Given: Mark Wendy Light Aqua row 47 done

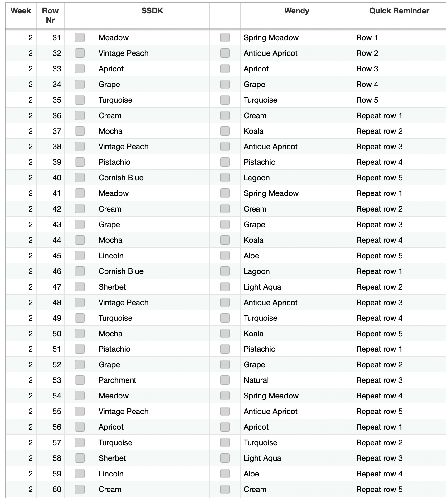Looking at the screenshot, I should point(225,287).
